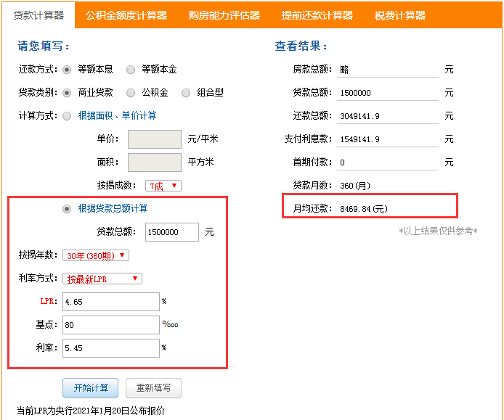Image resolution: width=504 pixels, height=420 pixels.
Task: Click the 开始计算 button
Action: (x=91, y=387)
